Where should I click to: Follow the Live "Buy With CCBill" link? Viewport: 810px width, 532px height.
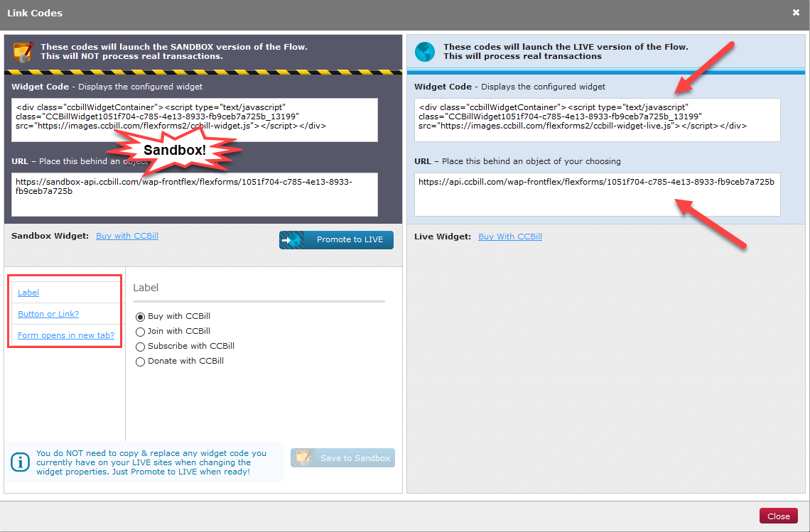coord(509,236)
